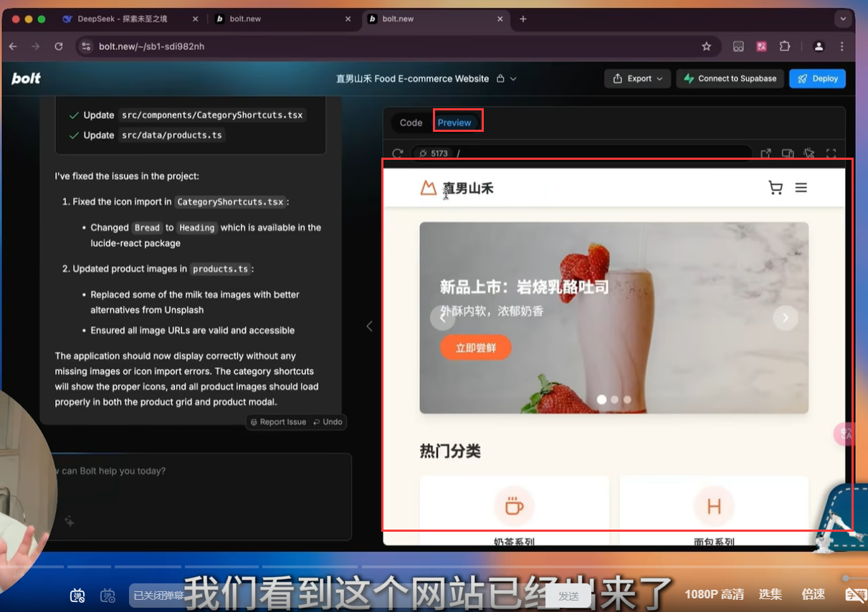The height and width of the screenshot is (612, 868).
Task: Select the third carousel dot
Action: [627, 399]
